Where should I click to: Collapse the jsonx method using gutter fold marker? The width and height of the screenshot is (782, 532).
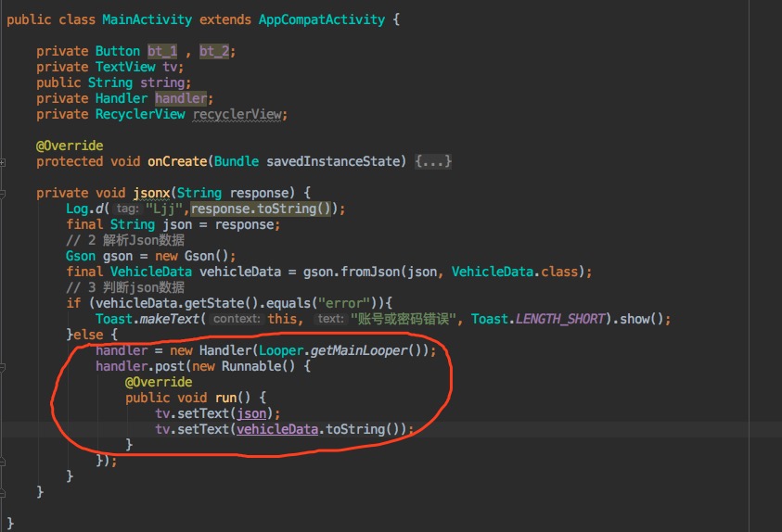point(4,193)
